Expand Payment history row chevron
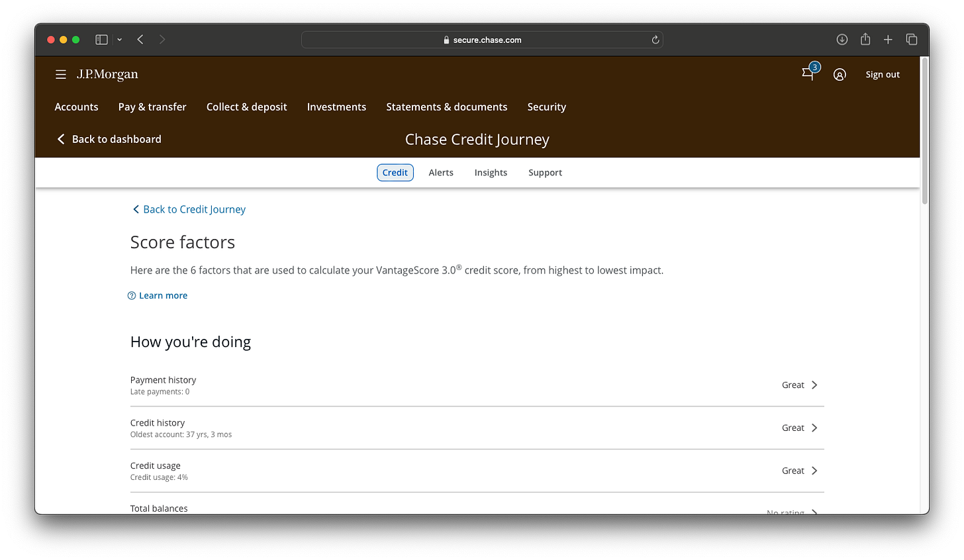 click(814, 385)
